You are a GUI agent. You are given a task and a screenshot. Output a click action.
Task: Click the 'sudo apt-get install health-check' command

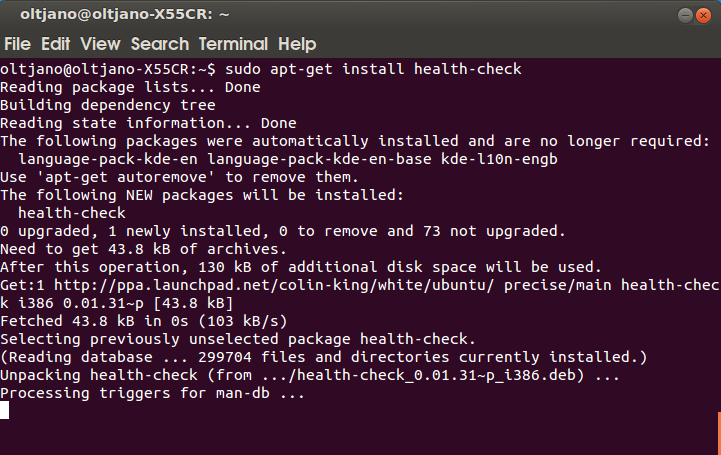point(373,69)
